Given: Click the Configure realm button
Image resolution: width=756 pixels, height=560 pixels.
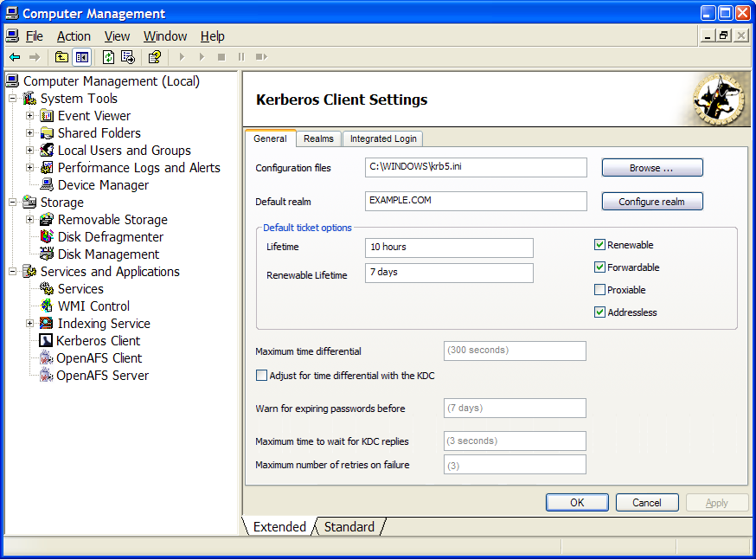Looking at the screenshot, I should tap(652, 202).
